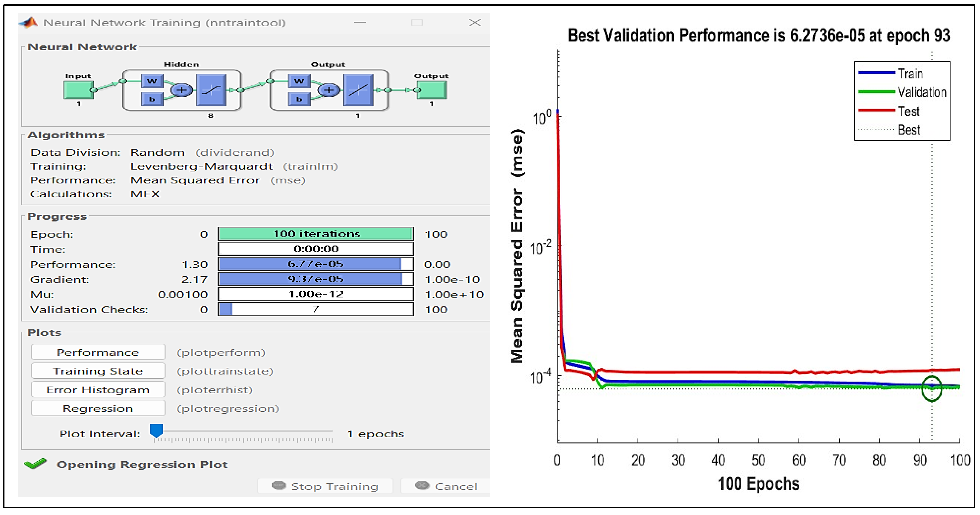Click the Output layer linear transfer function block
Viewport: 980px width, 515px height.
pos(358,90)
